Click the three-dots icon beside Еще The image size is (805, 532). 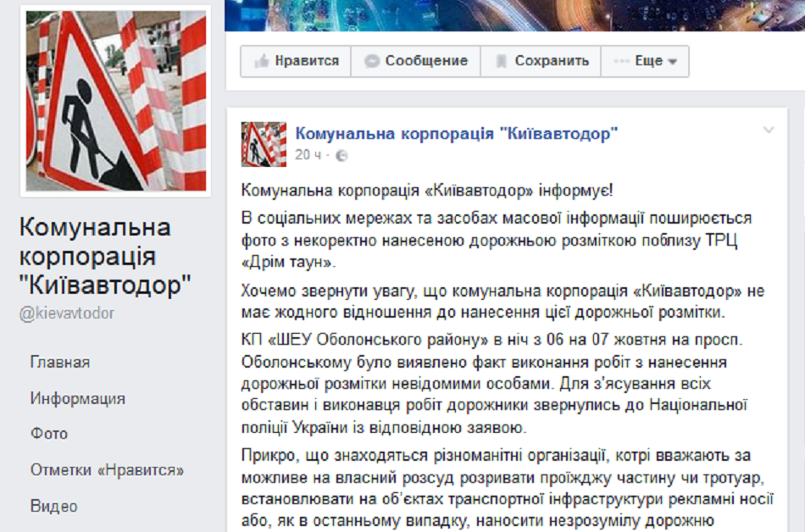(621, 61)
